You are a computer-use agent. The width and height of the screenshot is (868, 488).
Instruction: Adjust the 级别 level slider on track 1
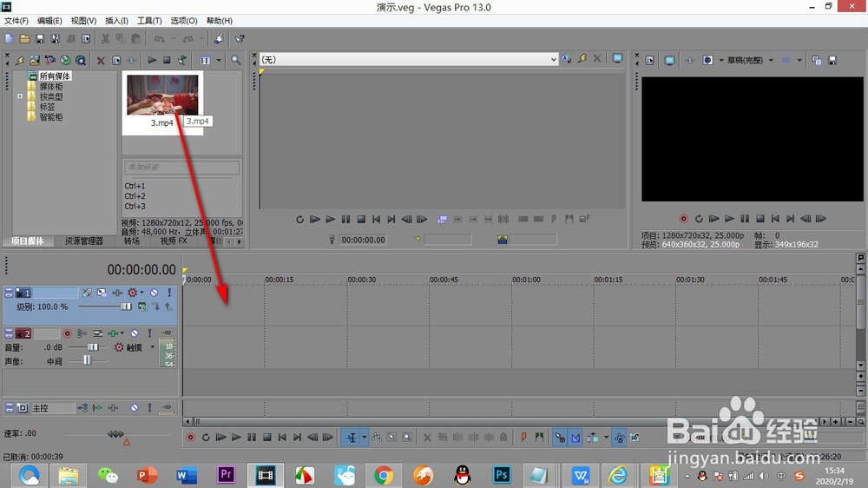[126, 307]
